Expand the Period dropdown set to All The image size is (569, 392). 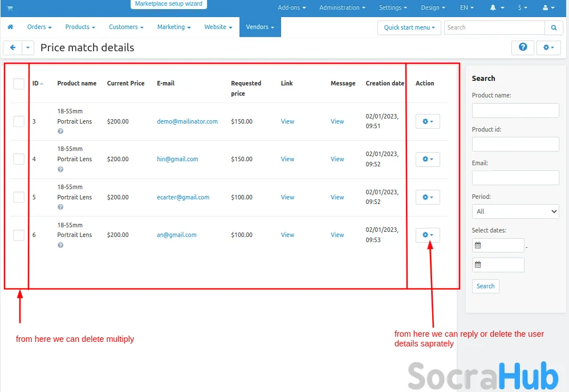(x=515, y=211)
